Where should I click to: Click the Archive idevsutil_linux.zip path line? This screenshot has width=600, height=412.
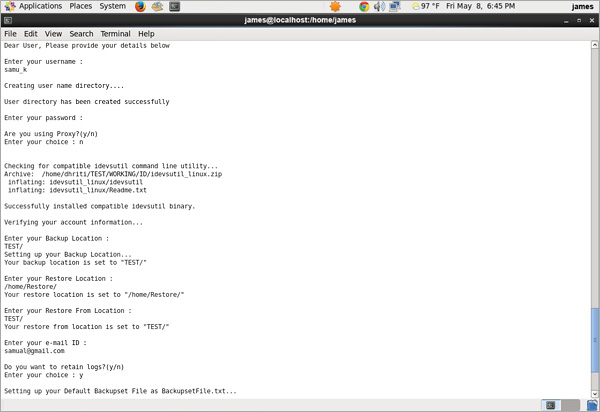point(113,174)
